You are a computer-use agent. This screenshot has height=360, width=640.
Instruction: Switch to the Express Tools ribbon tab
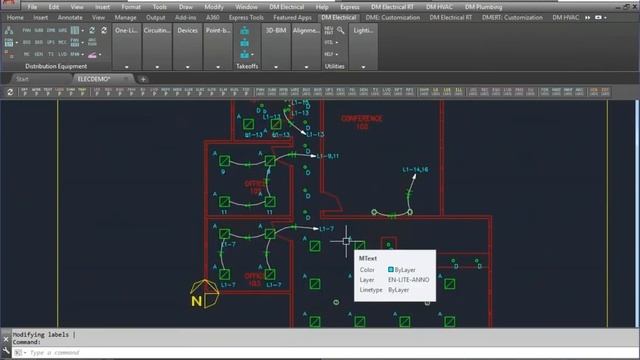(246, 18)
